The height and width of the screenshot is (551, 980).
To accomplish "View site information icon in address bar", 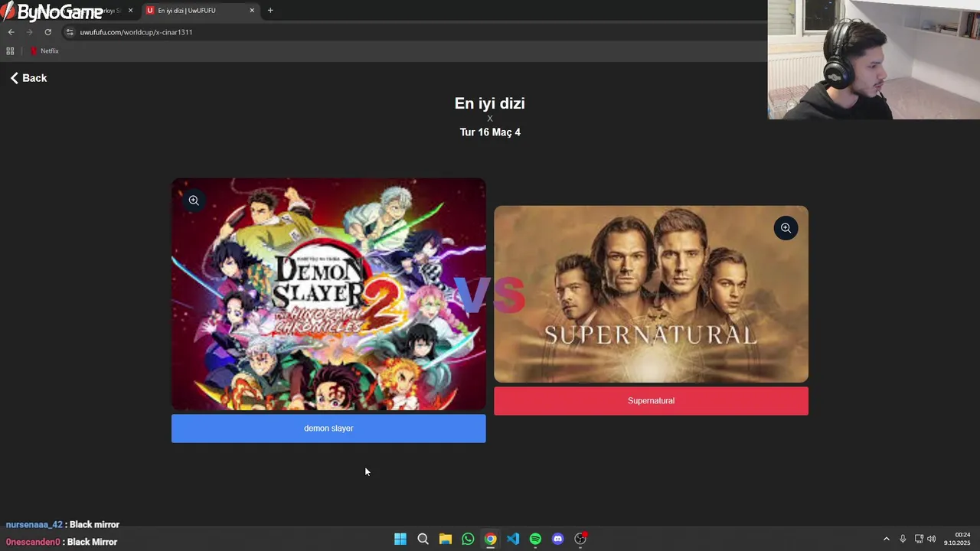I will (x=70, y=32).
